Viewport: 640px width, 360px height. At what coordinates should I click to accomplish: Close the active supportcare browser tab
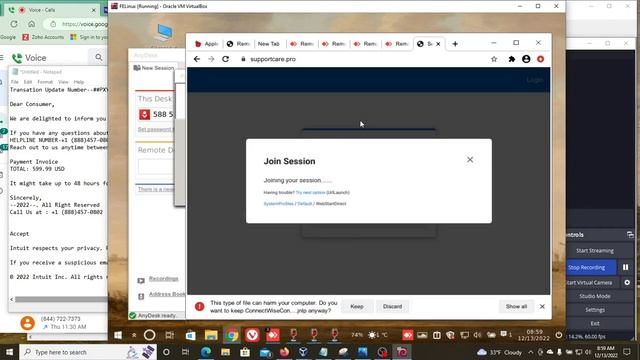click(x=438, y=44)
